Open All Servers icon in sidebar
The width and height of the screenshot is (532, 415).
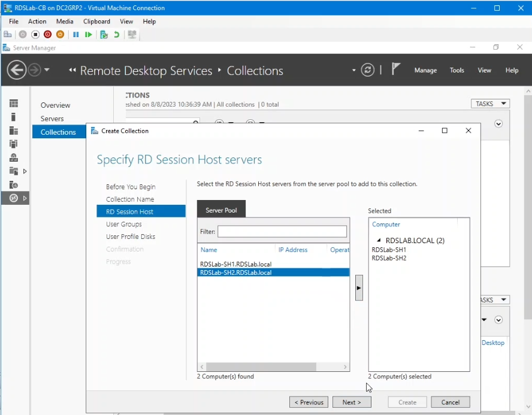click(x=14, y=131)
